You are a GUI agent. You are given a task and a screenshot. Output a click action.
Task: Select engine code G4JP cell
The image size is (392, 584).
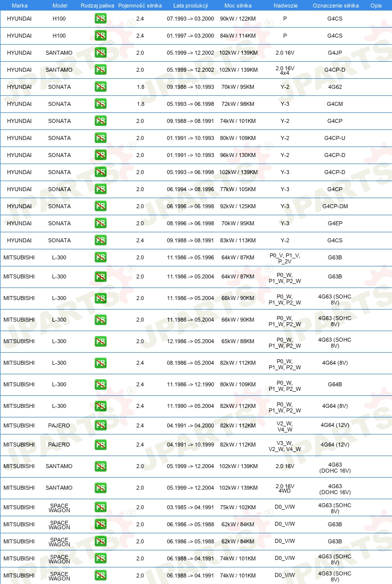click(x=335, y=53)
